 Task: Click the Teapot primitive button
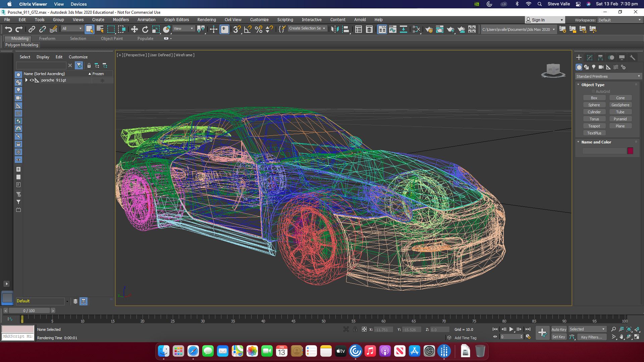(x=594, y=126)
